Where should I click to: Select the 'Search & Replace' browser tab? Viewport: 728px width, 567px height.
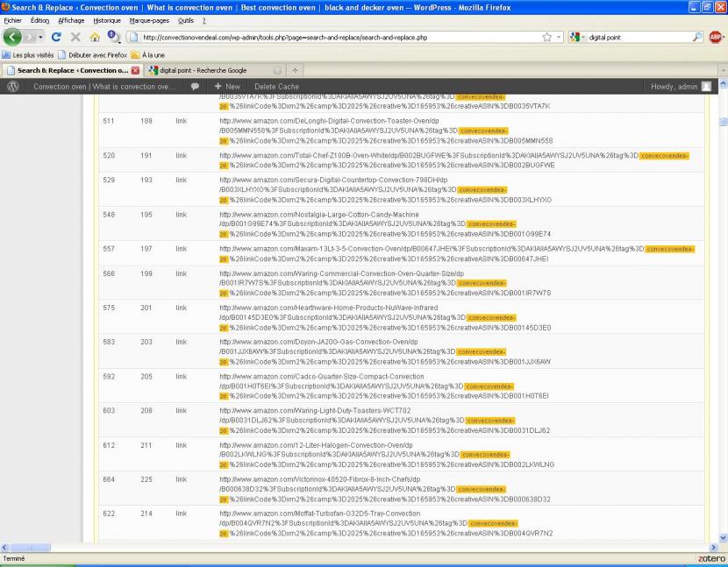click(x=73, y=70)
